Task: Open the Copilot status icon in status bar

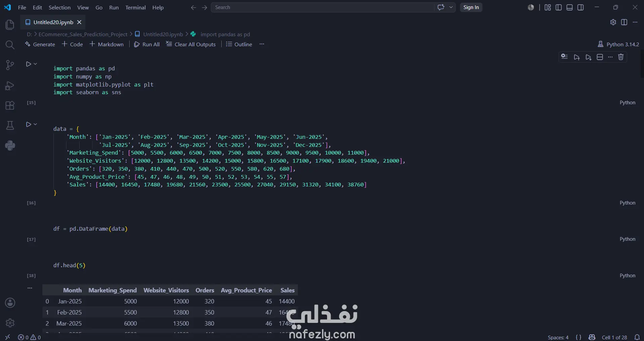Action: tap(592, 337)
